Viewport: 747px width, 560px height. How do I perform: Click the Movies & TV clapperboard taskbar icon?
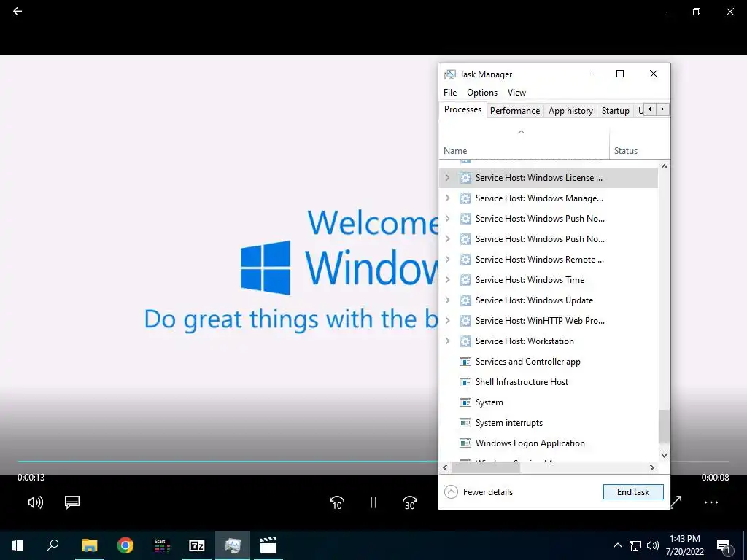pos(268,545)
